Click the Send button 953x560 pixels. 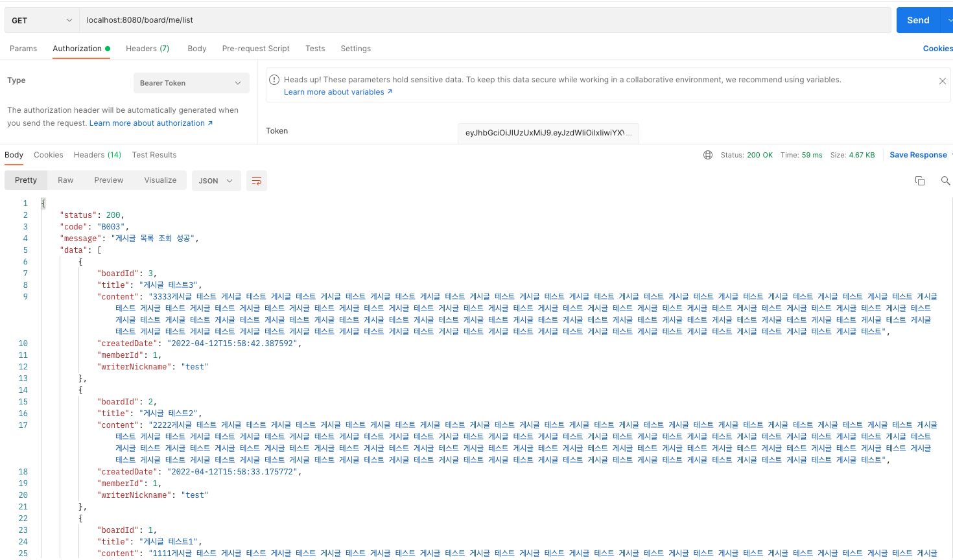[918, 20]
